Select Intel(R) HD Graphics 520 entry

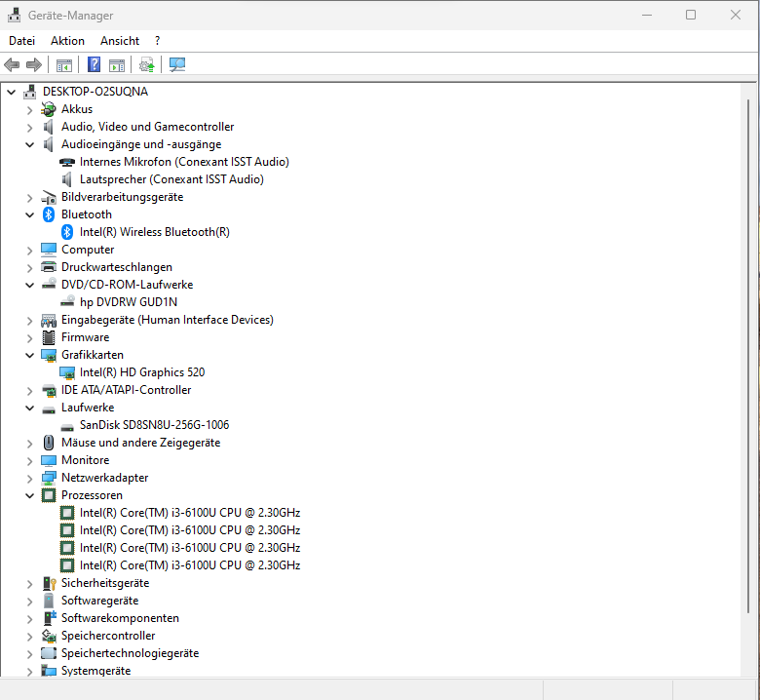coord(142,372)
